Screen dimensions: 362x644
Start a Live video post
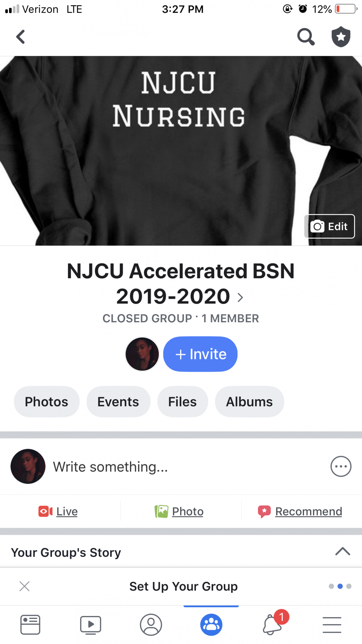58,512
